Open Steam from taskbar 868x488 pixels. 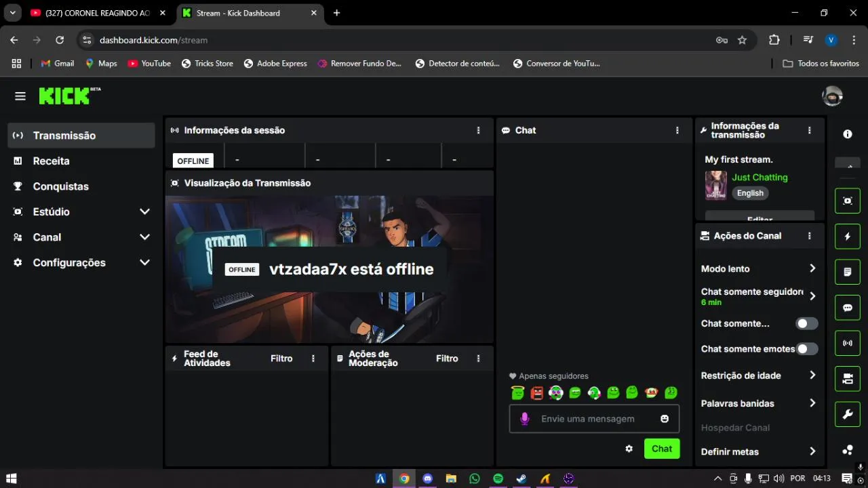521,479
